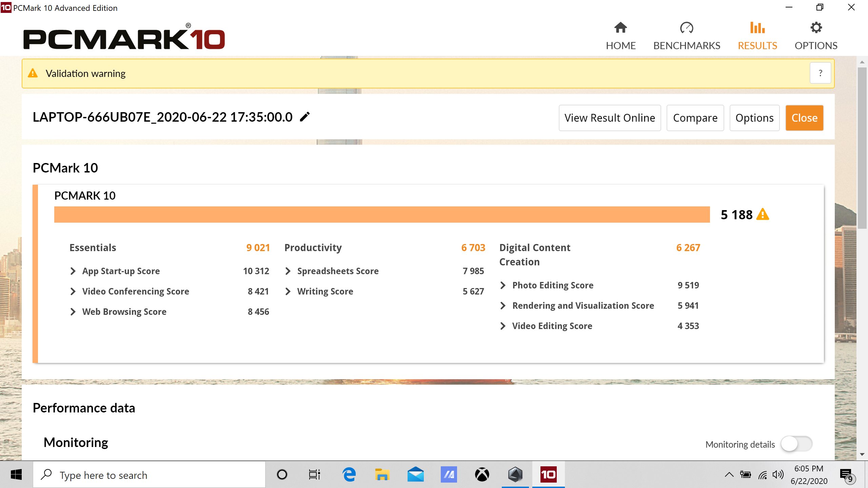Click PCMark 10 taskbar icon
The height and width of the screenshot is (488, 868).
point(548,474)
